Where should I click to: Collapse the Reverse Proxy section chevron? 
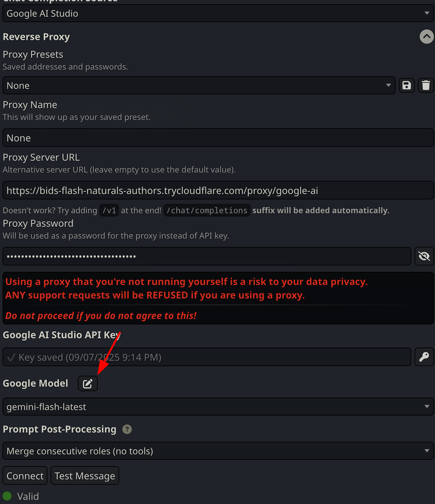coord(427,37)
